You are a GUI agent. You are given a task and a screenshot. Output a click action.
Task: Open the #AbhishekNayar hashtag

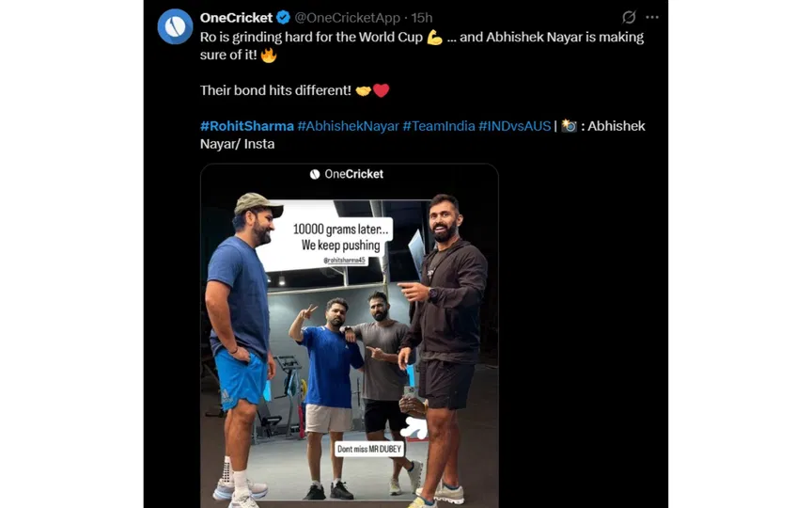(x=348, y=126)
